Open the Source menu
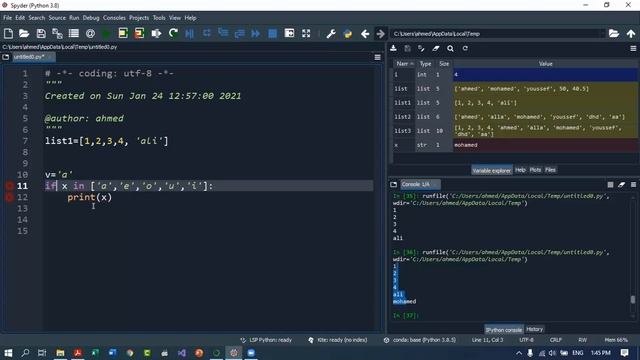This screenshot has width=640, height=360. 57,18
